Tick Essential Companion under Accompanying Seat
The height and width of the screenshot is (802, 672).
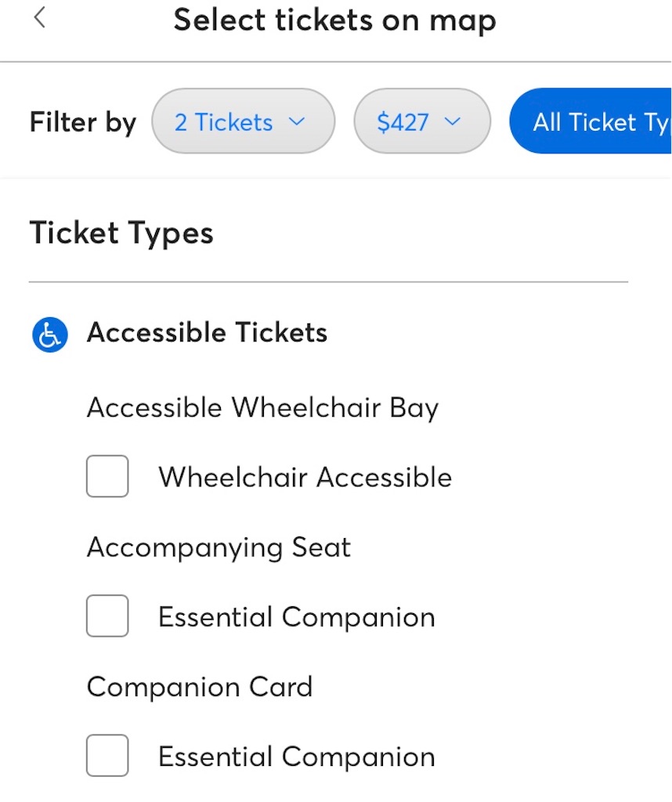(107, 616)
